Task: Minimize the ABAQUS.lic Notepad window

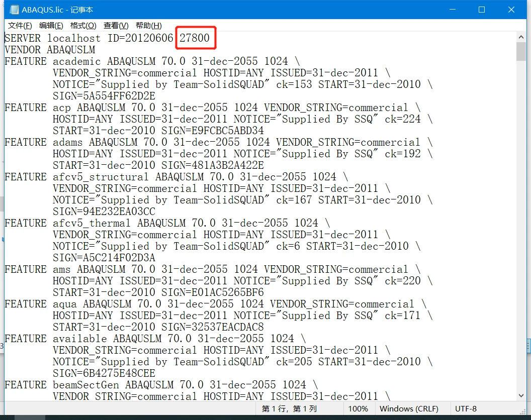Action: [x=453, y=10]
